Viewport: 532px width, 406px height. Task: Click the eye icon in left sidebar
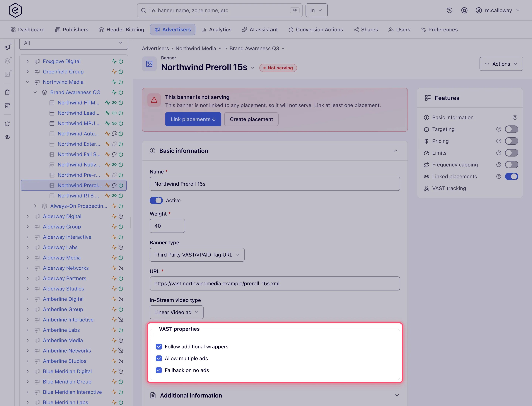click(8, 137)
